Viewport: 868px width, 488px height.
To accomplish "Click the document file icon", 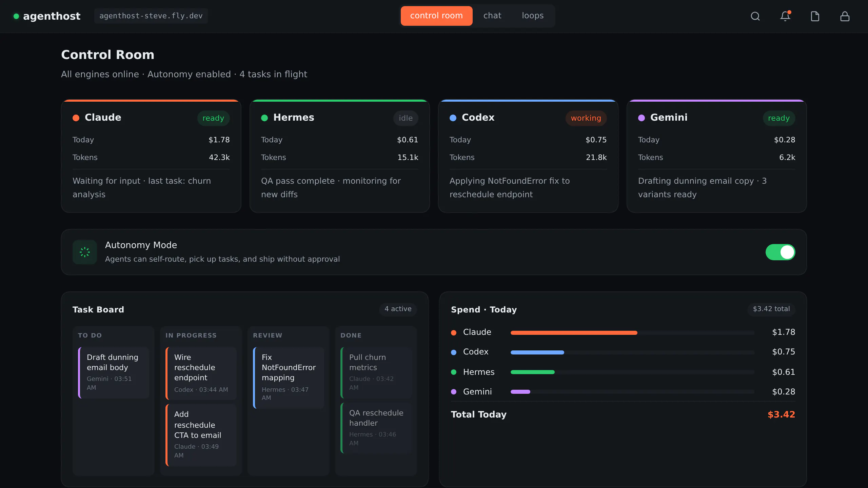I will click(x=815, y=16).
